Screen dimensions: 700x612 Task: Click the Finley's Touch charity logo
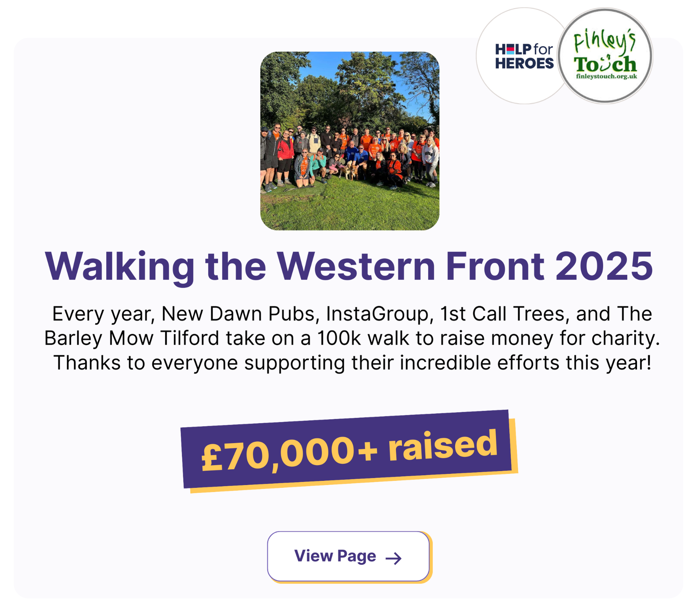[x=605, y=56]
